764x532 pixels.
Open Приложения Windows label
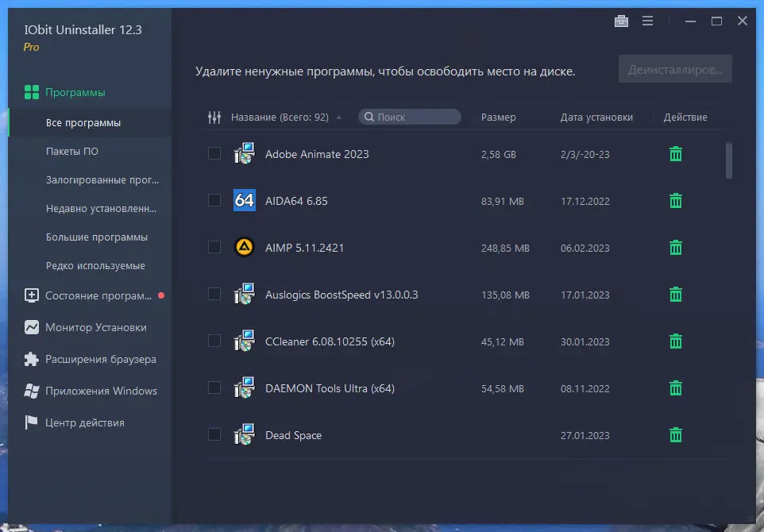coord(102,391)
